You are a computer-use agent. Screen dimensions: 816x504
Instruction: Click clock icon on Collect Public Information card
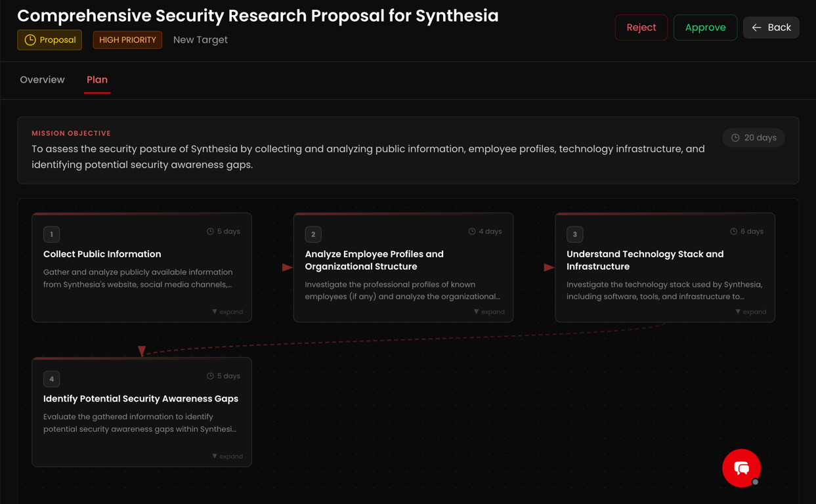click(x=210, y=232)
